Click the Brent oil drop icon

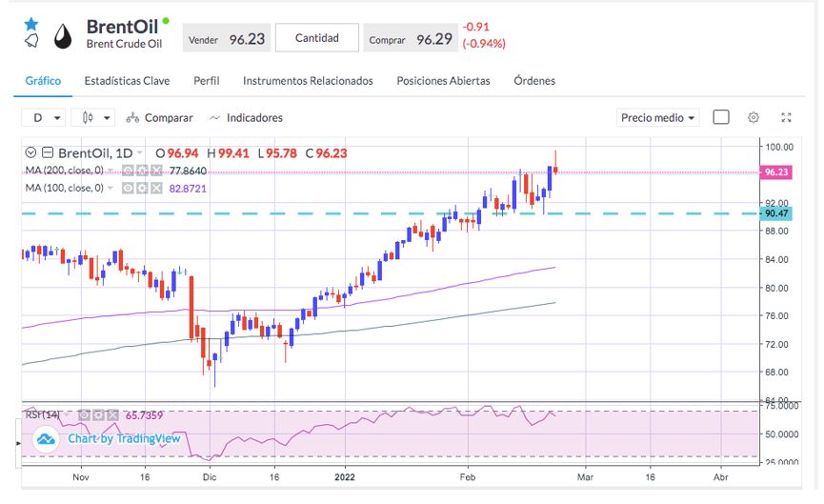[63, 36]
